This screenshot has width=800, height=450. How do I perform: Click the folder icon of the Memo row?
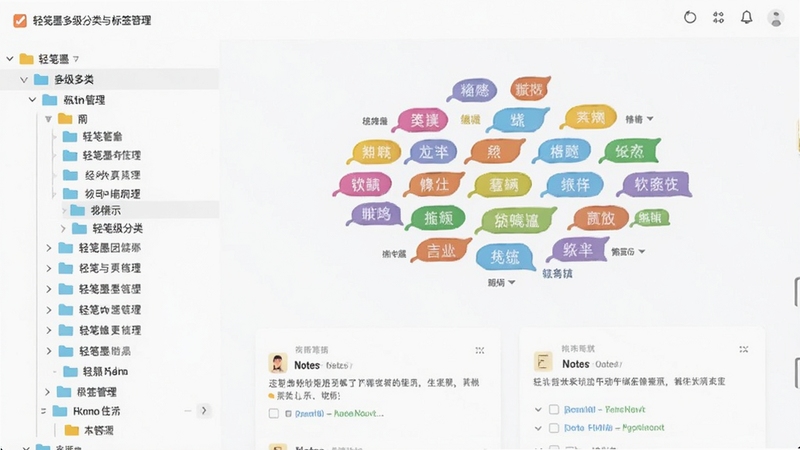pos(70,371)
